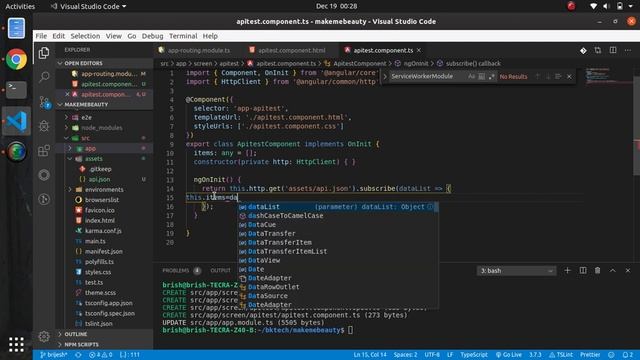Click ApitestComponent in the breadcrumb
640x360 pixels.
(x=359, y=64)
